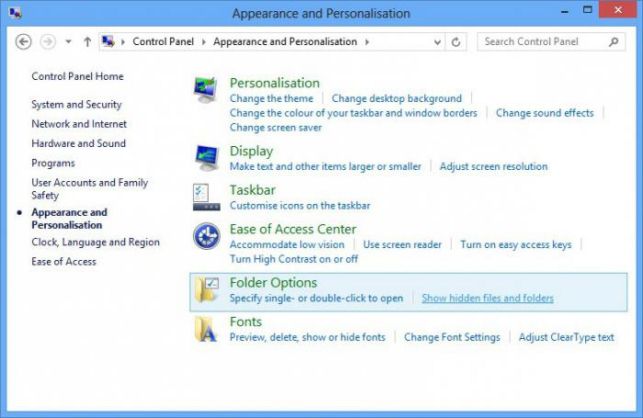Open Ease of Access in sidebar

click(x=64, y=262)
